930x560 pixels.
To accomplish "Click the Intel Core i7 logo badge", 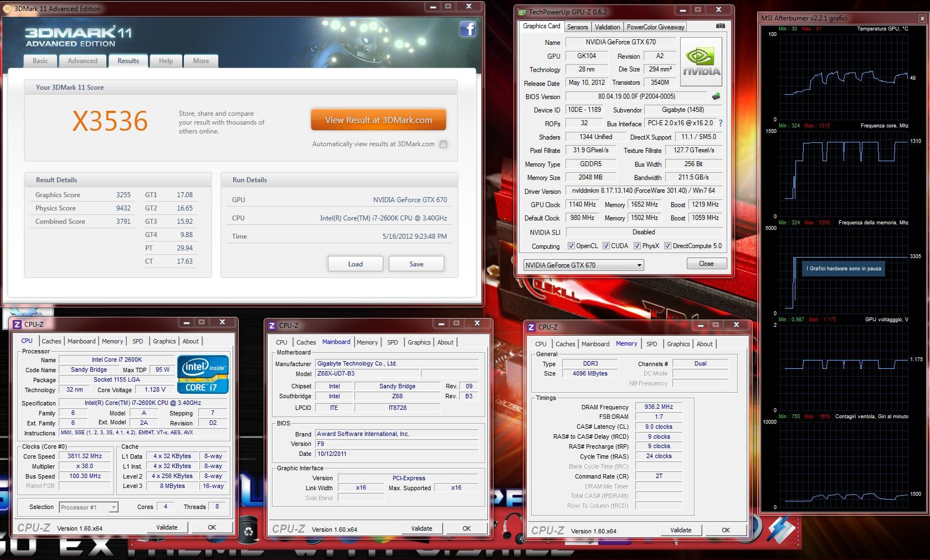I will [203, 374].
